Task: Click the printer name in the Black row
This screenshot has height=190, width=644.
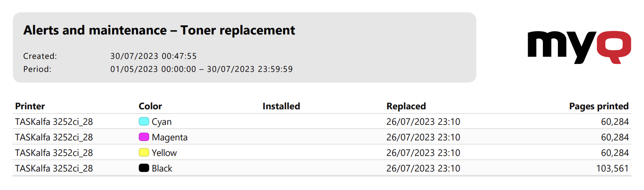Action: [54, 169]
